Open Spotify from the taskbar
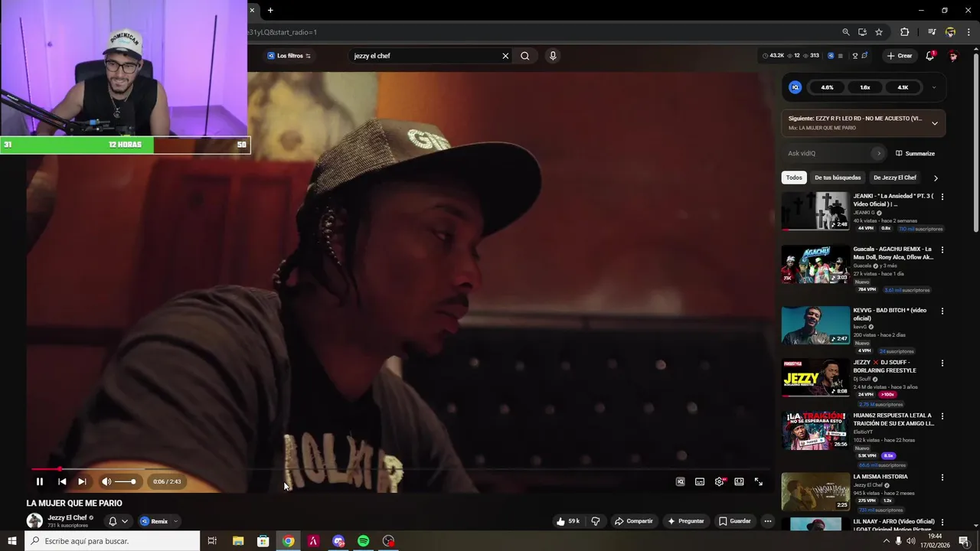The image size is (980, 551). [364, 541]
